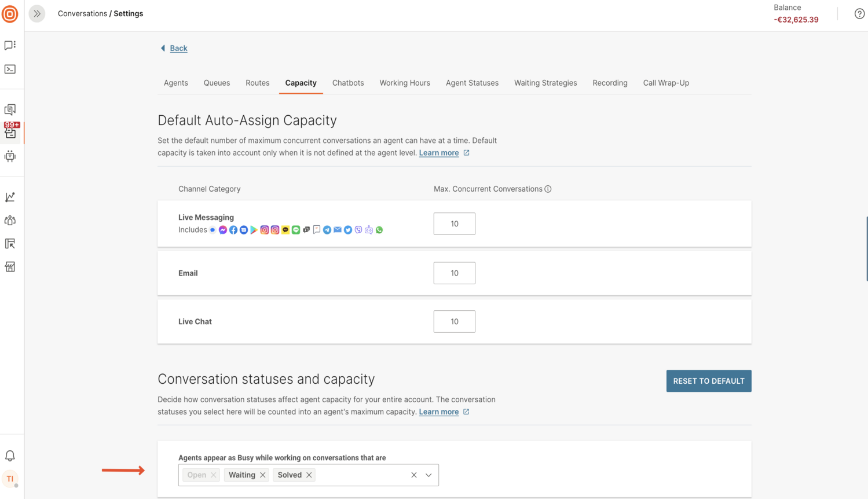Open the terminal console icon in the sidebar
This screenshot has height=499, width=868.
pos(10,69)
